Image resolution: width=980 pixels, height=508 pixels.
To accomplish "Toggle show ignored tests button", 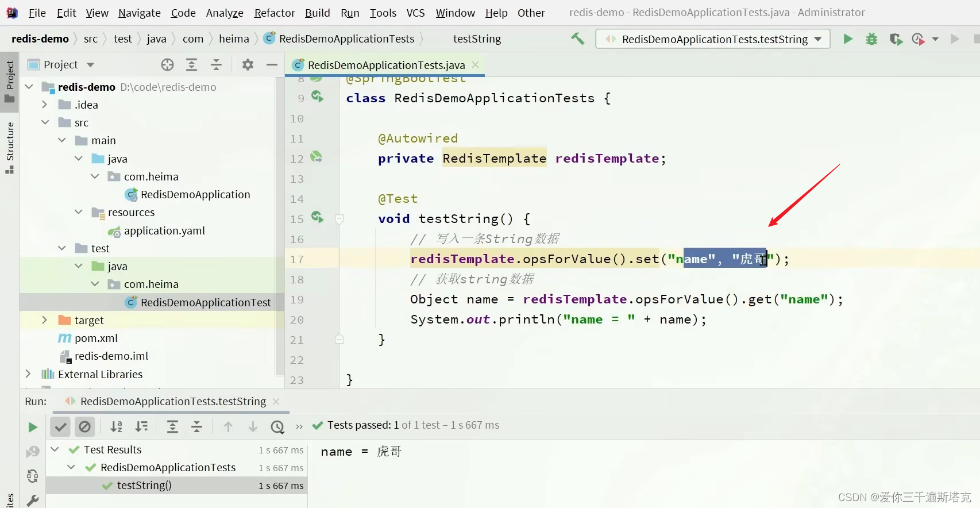I will [x=84, y=426].
